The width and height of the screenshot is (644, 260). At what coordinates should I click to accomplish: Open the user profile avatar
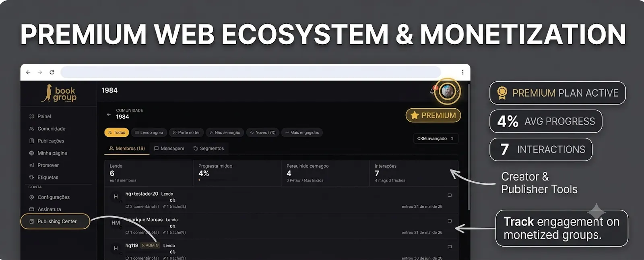click(x=447, y=91)
